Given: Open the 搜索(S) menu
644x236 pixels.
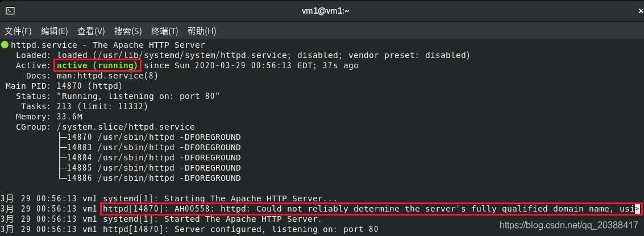Looking at the screenshot, I should pos(128,31).
